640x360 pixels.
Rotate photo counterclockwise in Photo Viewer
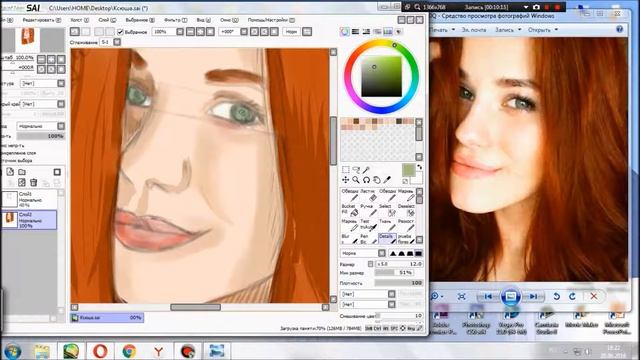pos(556,296)
